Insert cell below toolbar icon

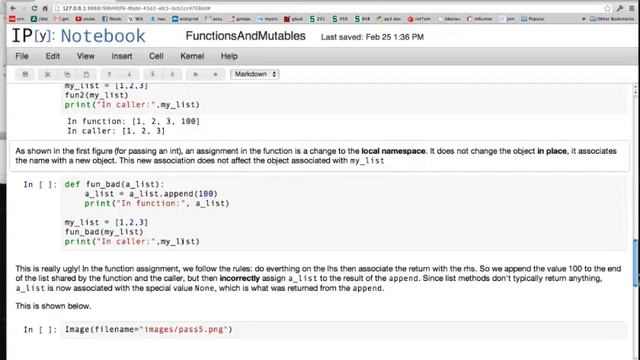(x=172, y=74)
